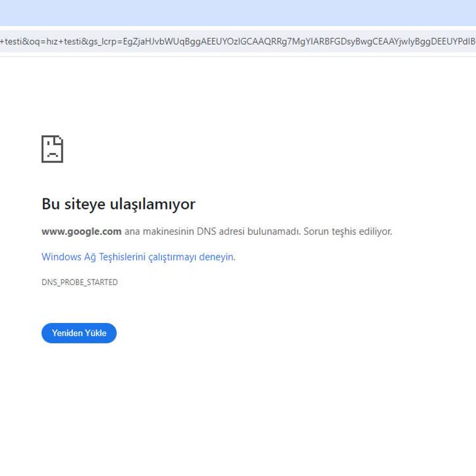Click the Bu siteye ulaşılamıyor heading

click(x=118, y=204)
